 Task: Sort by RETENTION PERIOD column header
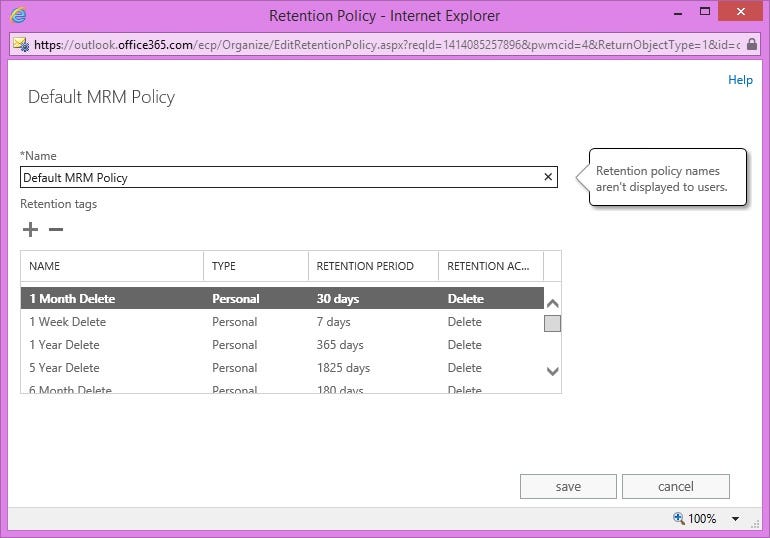point(372,266)
